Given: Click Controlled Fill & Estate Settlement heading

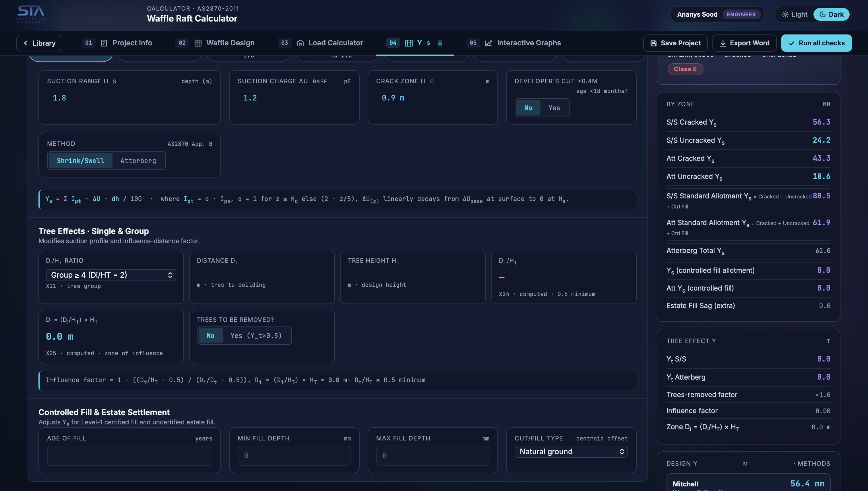Looking at the screenshot, I should tap(104, 412).
